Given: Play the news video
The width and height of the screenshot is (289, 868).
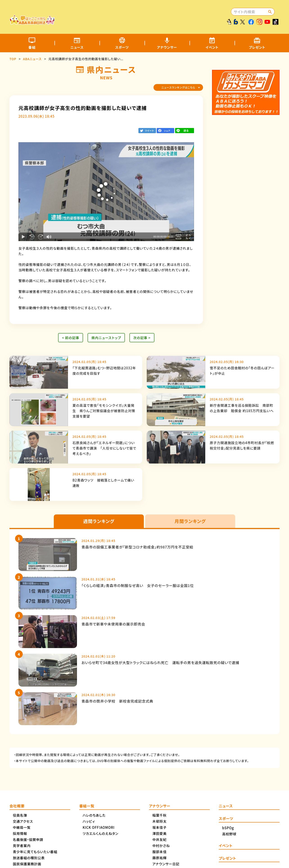Looking at the screenshot, I should pos(23,237).
